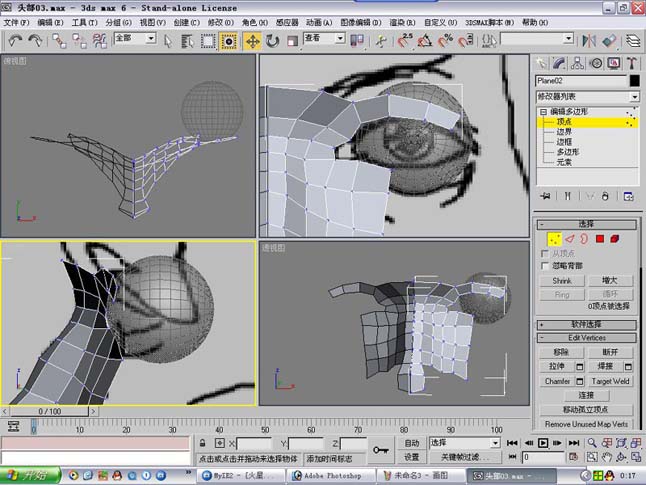The image size is (646, 485).
Task: Activate the Select and Scale tool
Action: pos(293,41)
